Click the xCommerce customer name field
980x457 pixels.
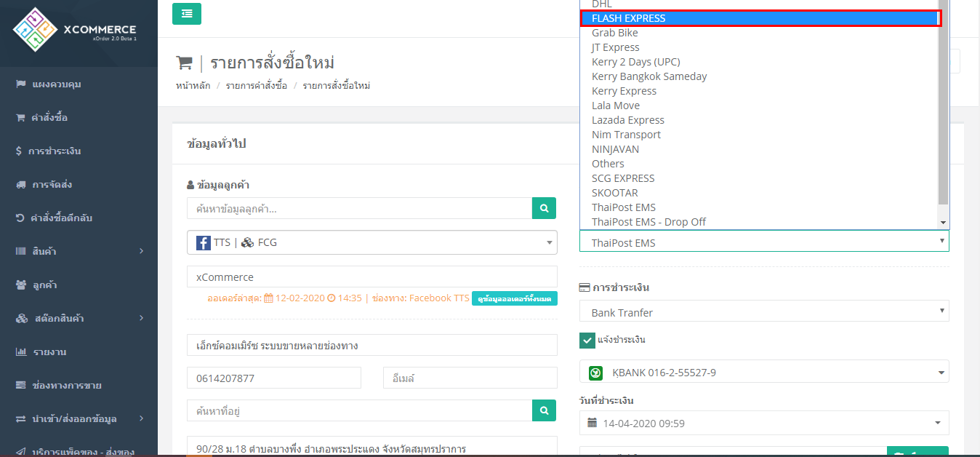coord(372,277)
